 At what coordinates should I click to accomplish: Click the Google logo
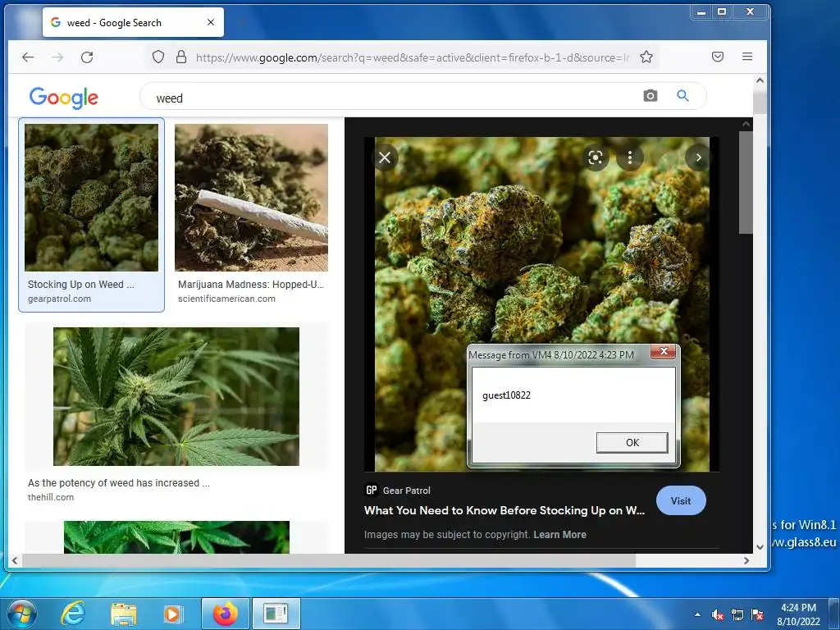click(64, 98)
